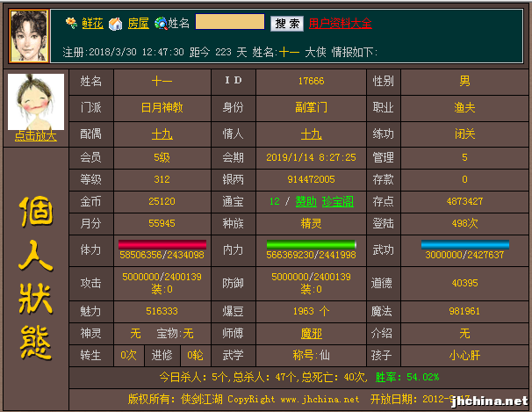Open the 鲜花 link
This screenshot has height=412, width=532.
(x=93, y=24)
